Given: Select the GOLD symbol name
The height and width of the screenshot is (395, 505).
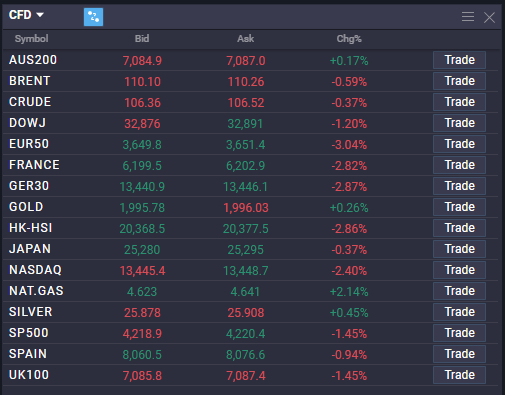Looking at the screenshot, I should (x=26, y=207).
